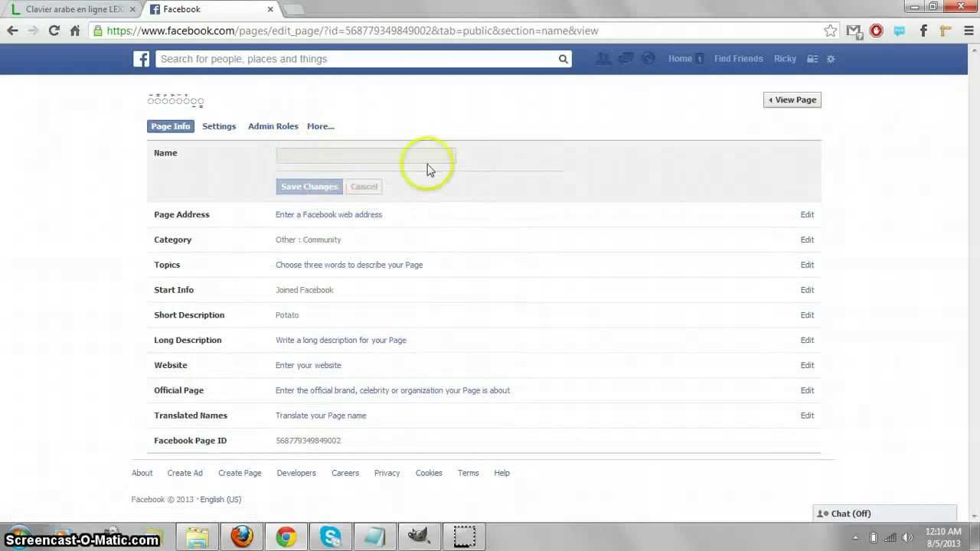Reload the page with the refresh icon
Viewport: 980px width, 551px height.
(x=54, y=31)
